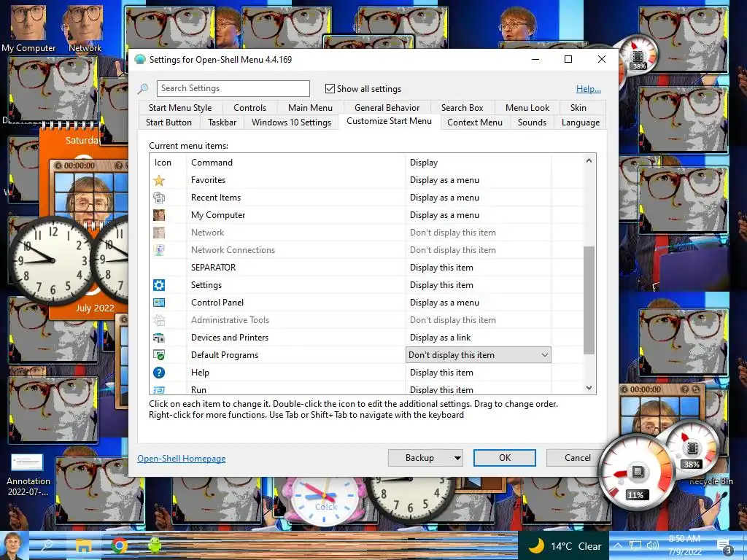This screenshot has width=747, height=560.
Task: Toggle the Show all settings checkbox
Action: click(x=330, y=88)
